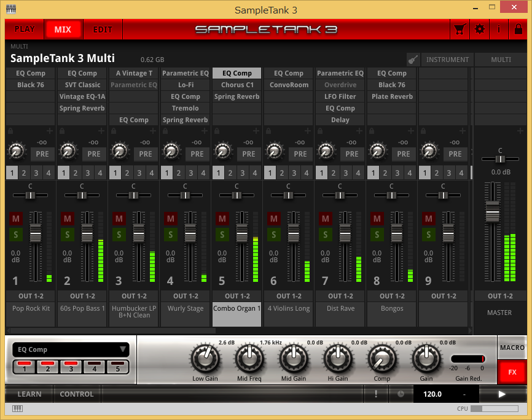
Task: Open Plate Reverb effect slot
Action: tap(392, 96)
